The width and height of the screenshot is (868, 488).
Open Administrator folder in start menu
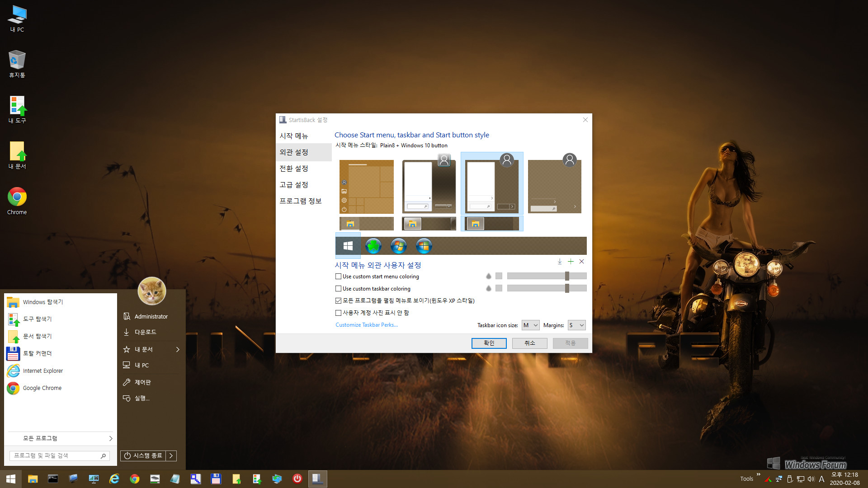coord(151,317)
